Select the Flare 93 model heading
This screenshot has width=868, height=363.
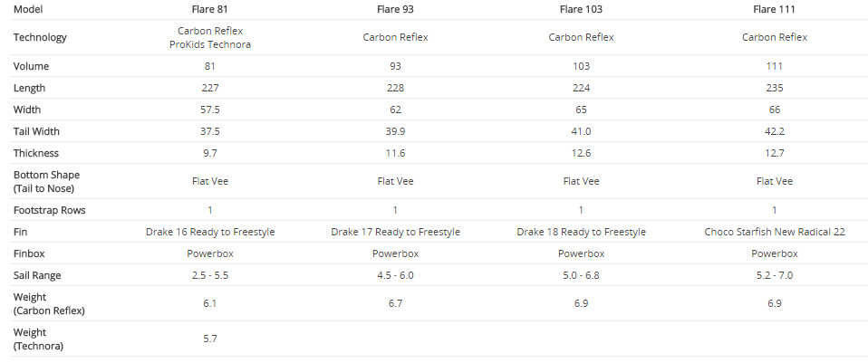click(x=395, y=9)
